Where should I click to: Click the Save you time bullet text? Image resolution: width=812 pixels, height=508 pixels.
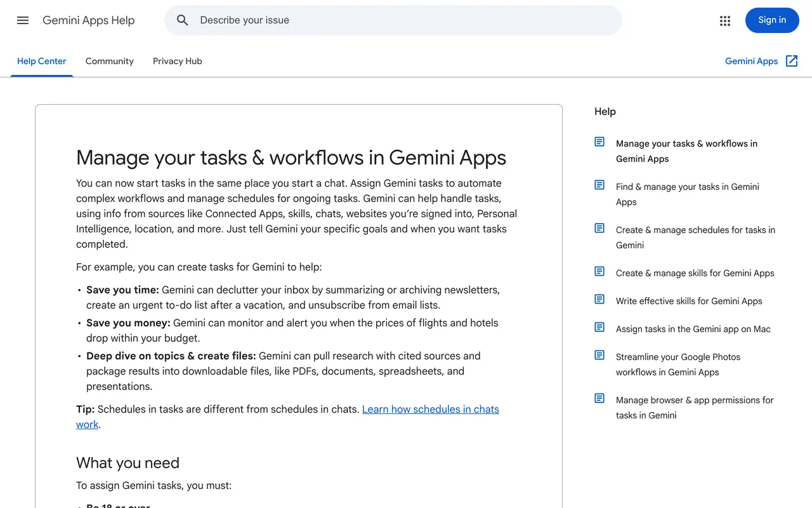point(122,290)
